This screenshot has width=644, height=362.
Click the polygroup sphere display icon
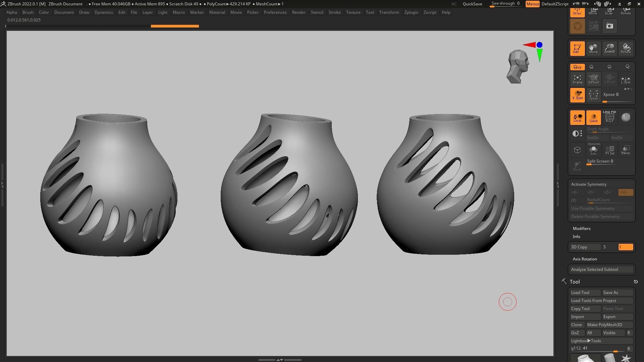(626, 118)
